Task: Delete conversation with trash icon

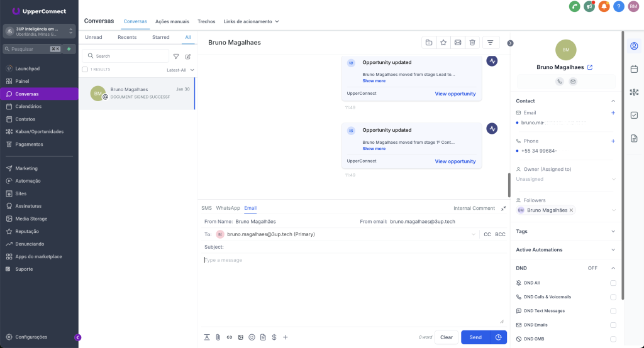Action: coord(472,43)
